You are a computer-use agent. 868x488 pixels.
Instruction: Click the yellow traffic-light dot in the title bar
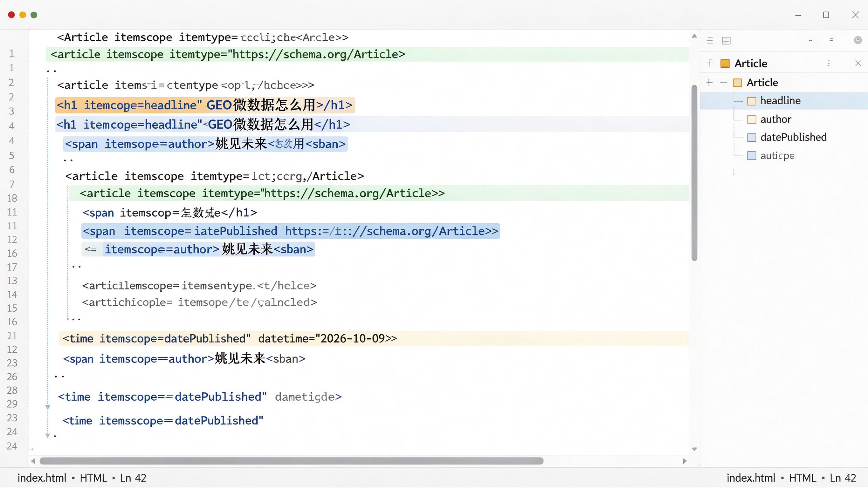pos(23,15)
